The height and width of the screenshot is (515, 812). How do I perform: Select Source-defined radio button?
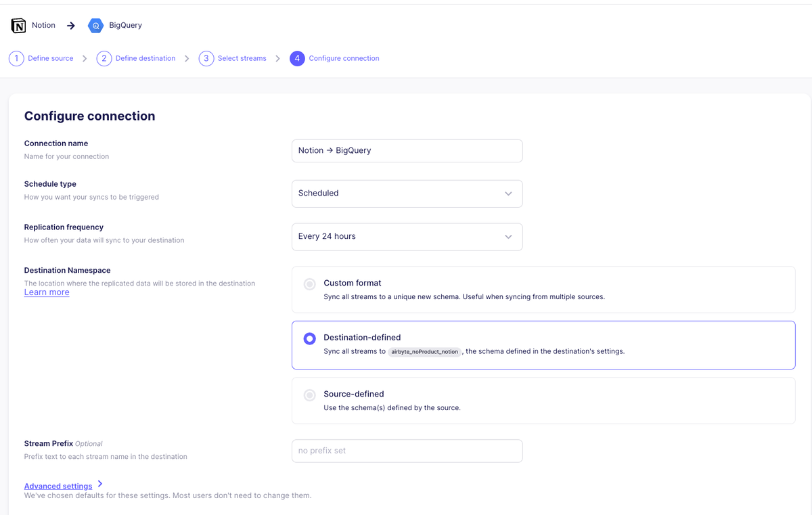pos(309,395)
